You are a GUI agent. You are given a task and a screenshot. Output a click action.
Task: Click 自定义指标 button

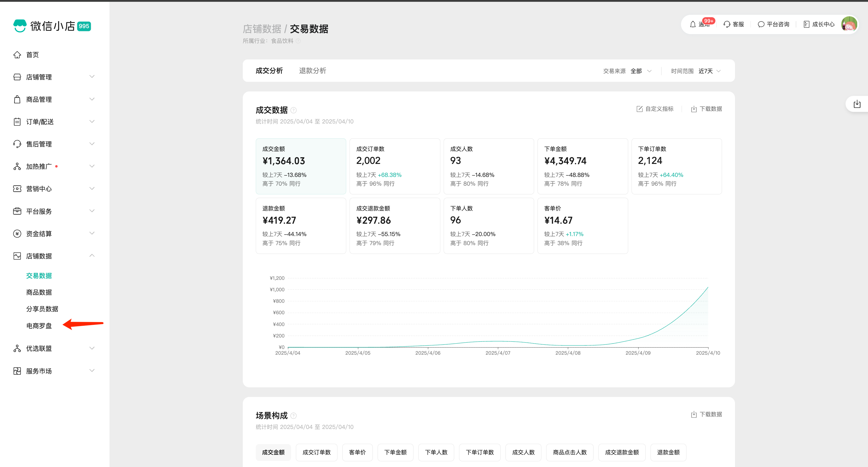point(655,109)
